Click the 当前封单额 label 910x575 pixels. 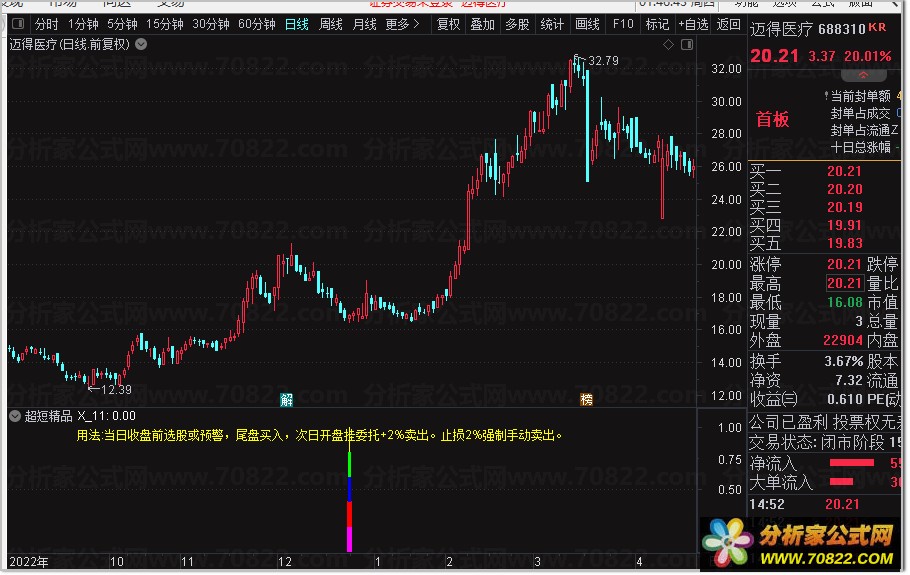point(860,96)
